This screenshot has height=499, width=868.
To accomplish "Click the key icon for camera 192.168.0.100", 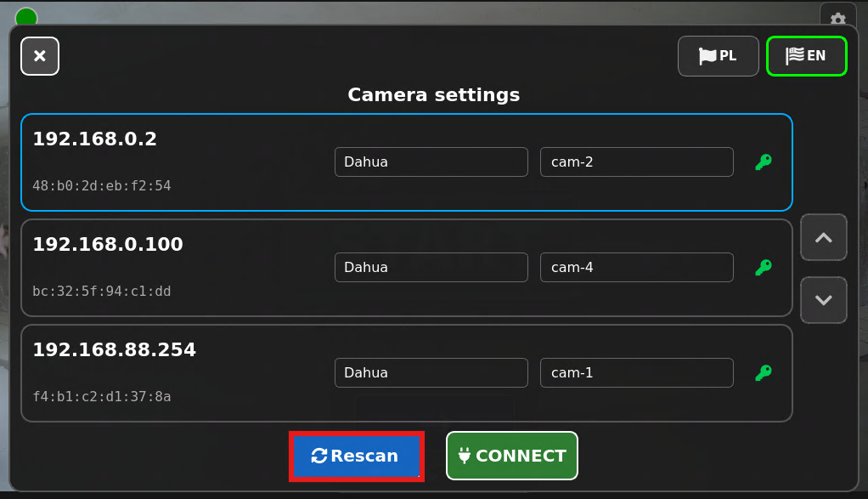I will 764,268.
